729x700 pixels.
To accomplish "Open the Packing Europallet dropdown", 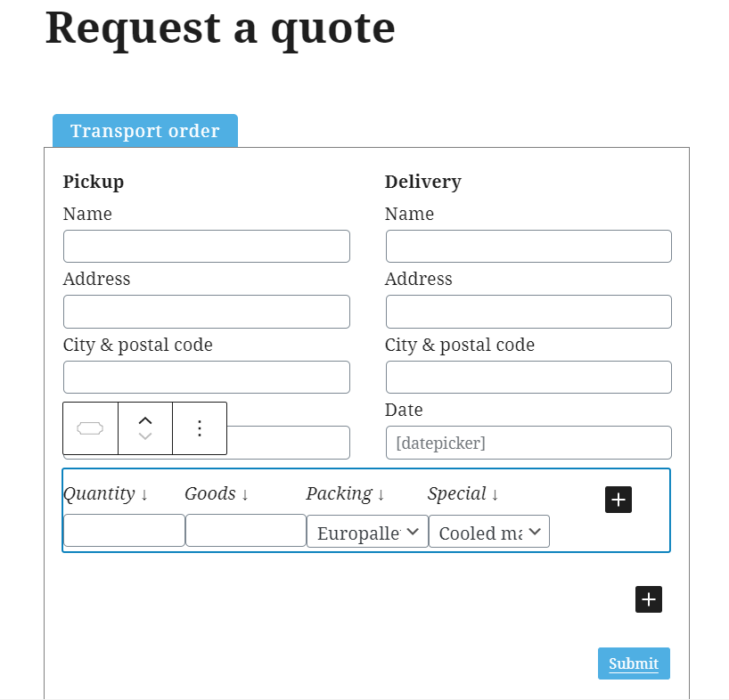I will [x=367, y=532].
